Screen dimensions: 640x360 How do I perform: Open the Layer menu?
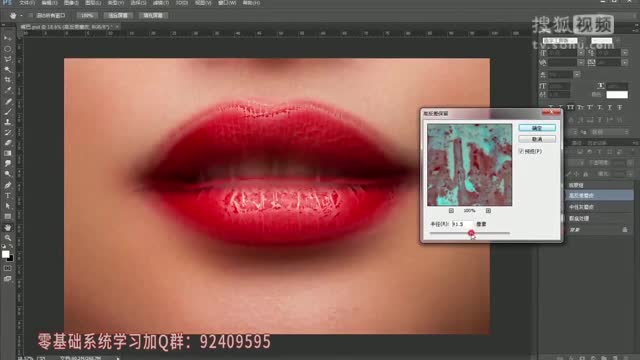click(x=93, y=2)
